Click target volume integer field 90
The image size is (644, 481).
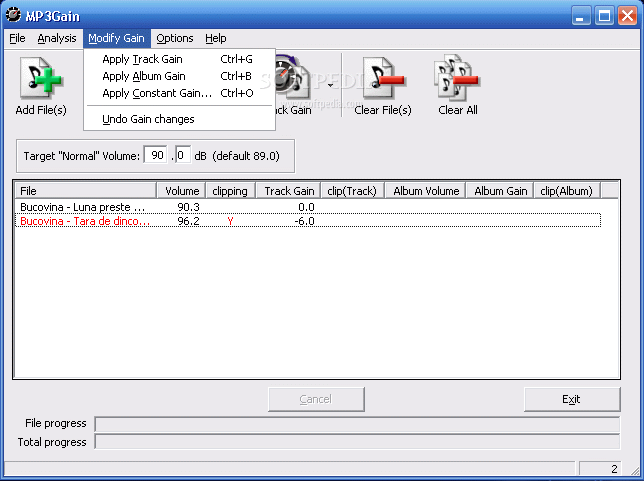(156, 155)
